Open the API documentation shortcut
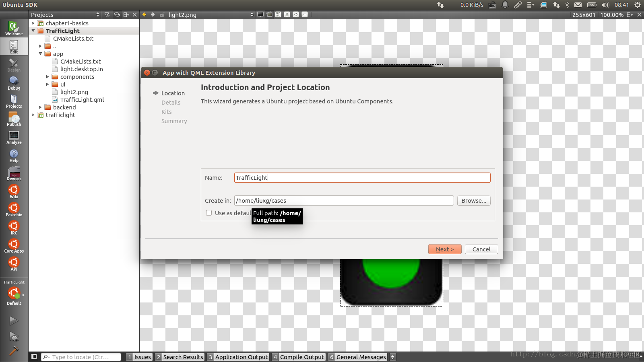 pos(14,264)
